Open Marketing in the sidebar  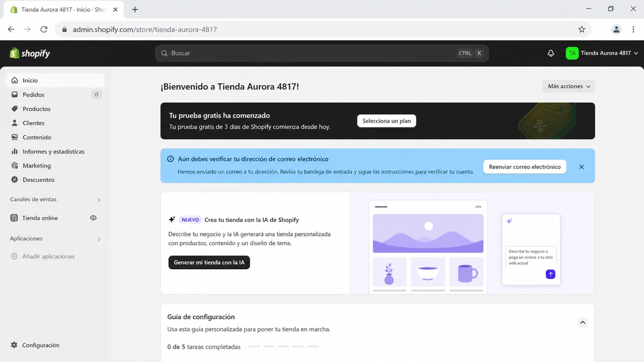[x=55, y=166]
